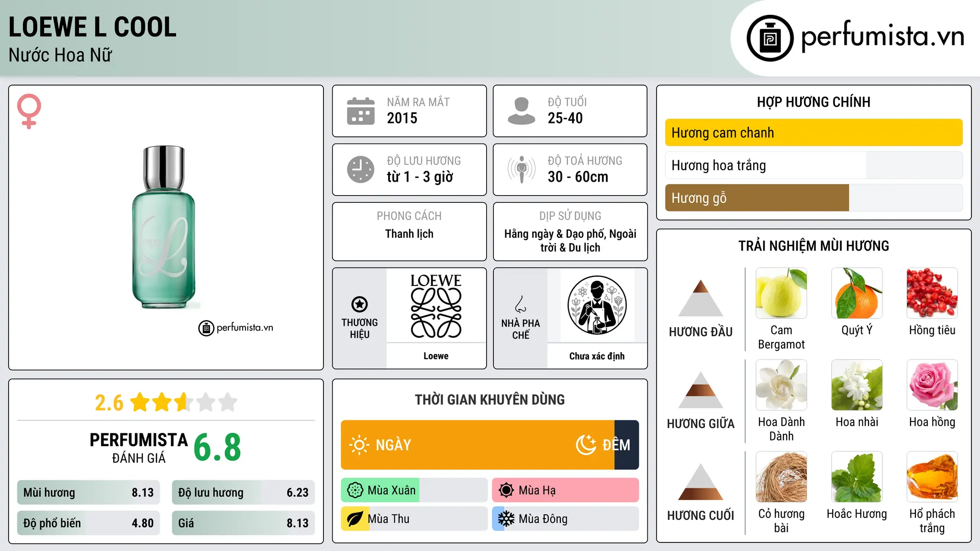The height and width of the screenshot is (551, 980).
Task: Open the Cỏ hương bài note image
Action: 781,477
